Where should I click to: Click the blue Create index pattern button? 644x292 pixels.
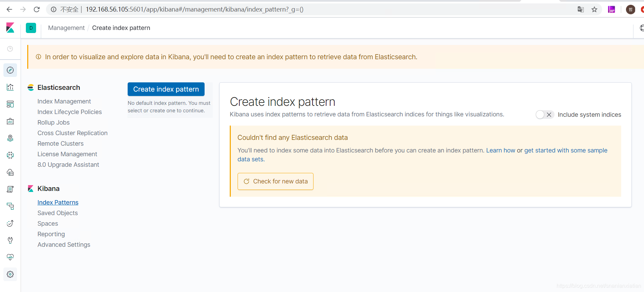point(166,89)
